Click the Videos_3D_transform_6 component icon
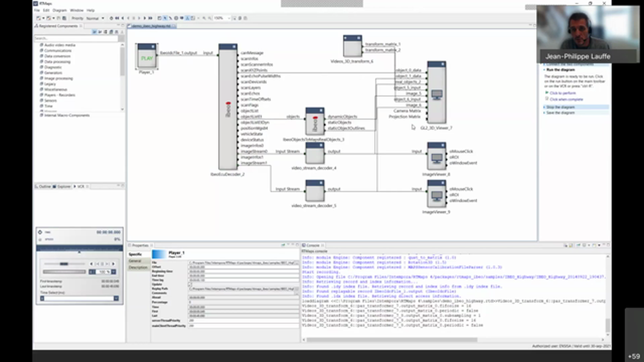The height and width of the screenshot is (362, 644). [352, 45]
